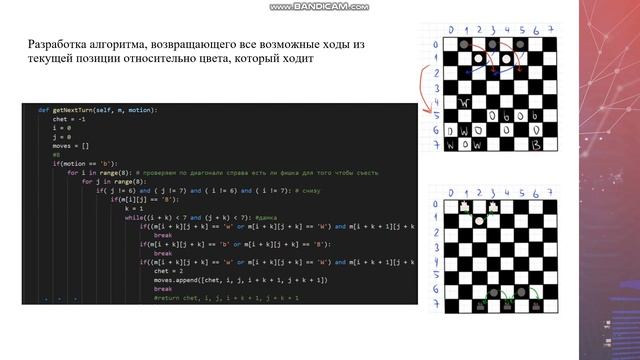640x360 pixels.
Task: Click code line "j = 0"
Action: point(62,137)
